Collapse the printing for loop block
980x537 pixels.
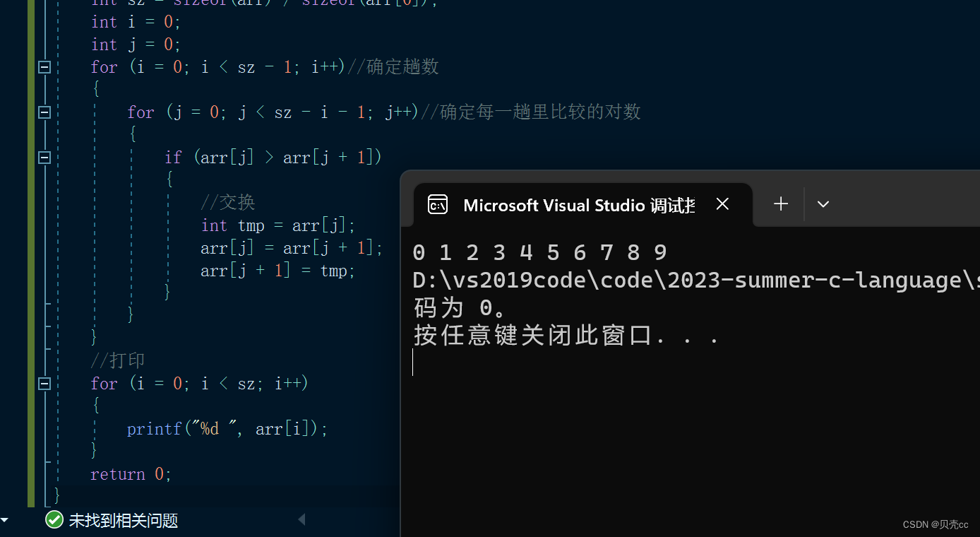44,384
